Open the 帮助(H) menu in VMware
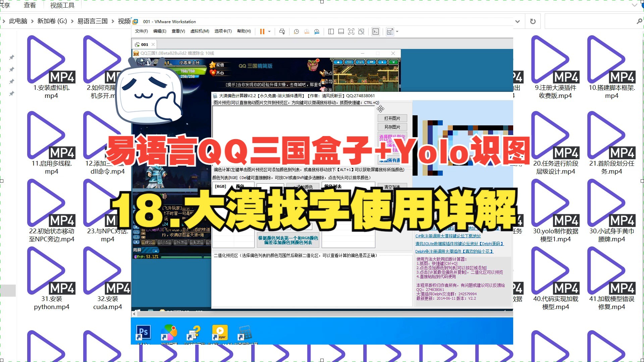 (x=244, y=31)
